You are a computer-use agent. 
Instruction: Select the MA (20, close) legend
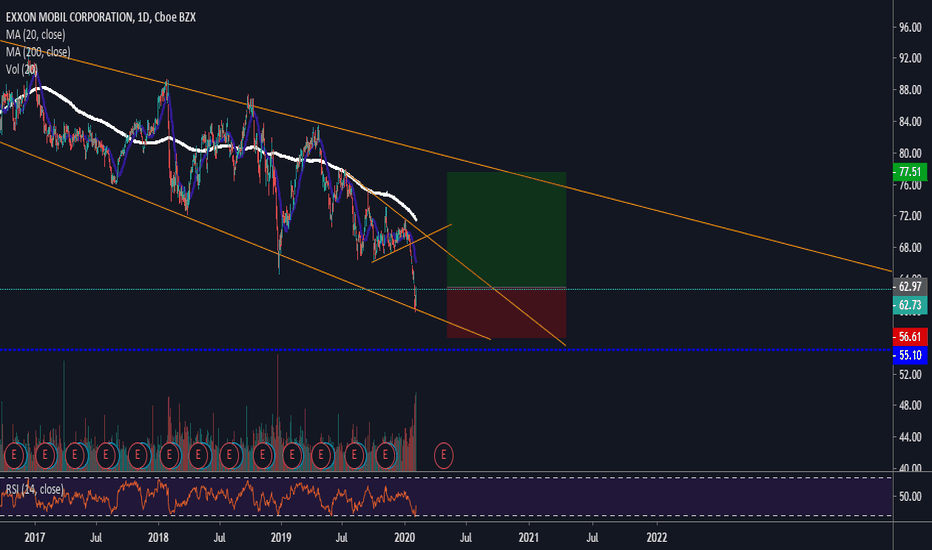pos(36,34)
